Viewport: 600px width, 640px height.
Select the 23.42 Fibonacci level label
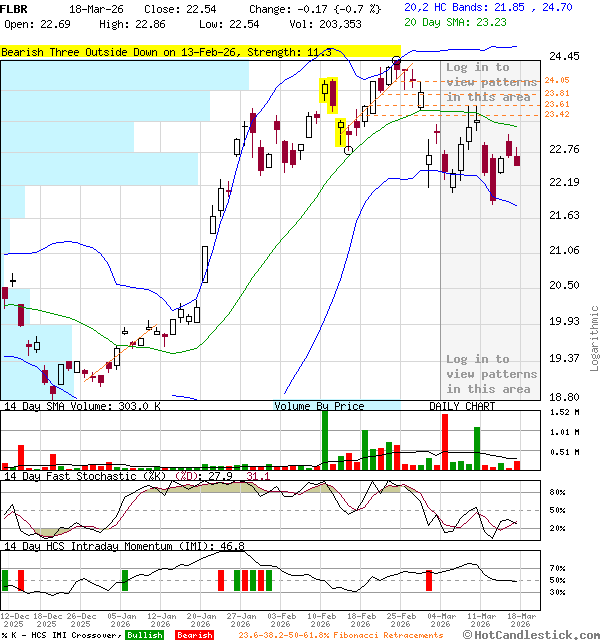[x=557, y=115]
